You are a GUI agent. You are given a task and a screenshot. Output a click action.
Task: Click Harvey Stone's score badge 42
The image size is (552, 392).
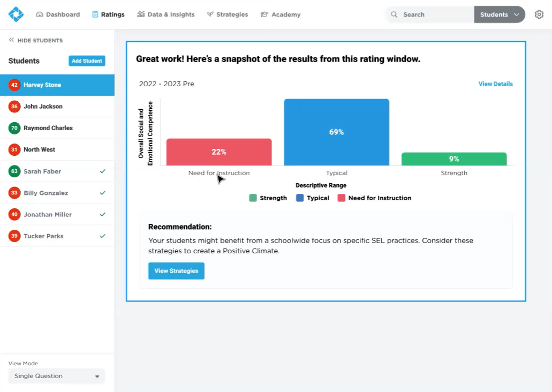point(14,85)
